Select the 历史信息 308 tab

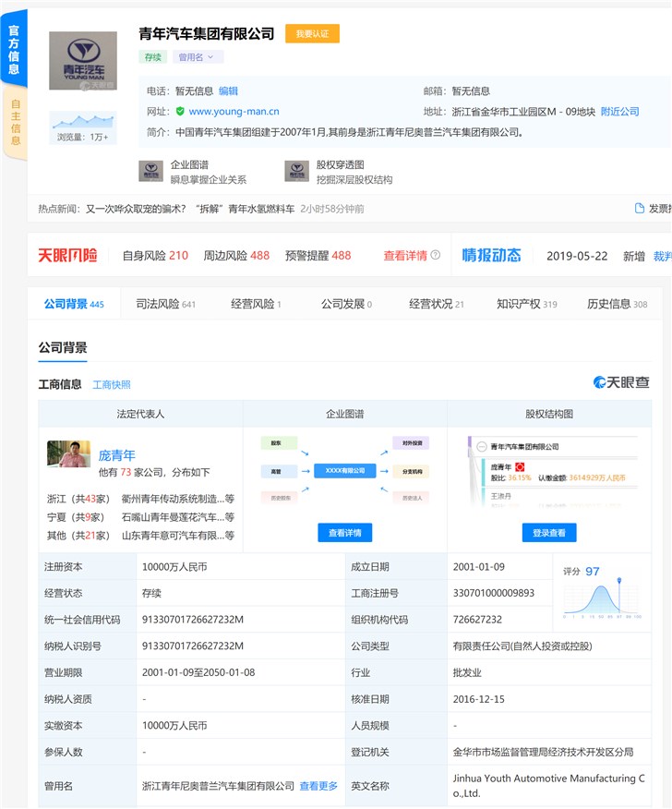(x=617, y=304)
